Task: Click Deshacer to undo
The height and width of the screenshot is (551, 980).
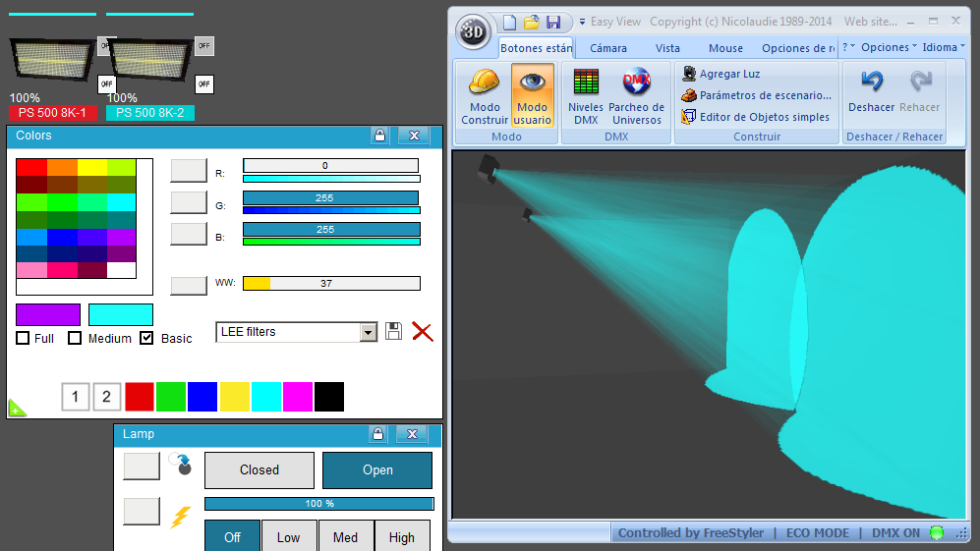Action: tap(871, 91)
